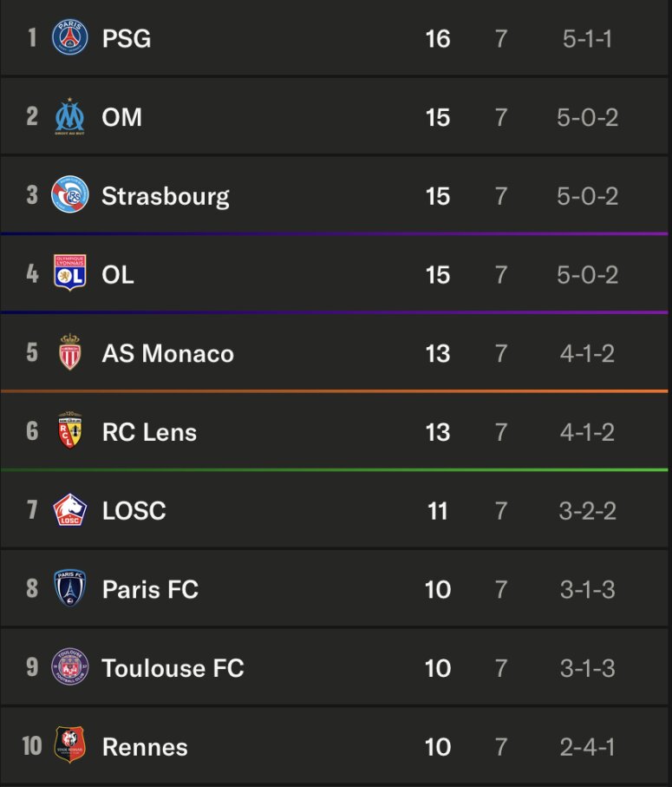Select the Strasbourg club crest

(69, 195)
